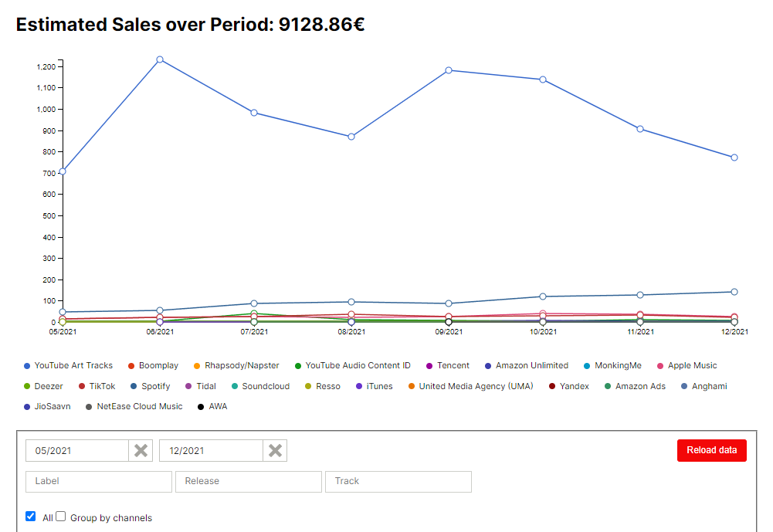Select the AWA legend label

click(x=218, y=406)
